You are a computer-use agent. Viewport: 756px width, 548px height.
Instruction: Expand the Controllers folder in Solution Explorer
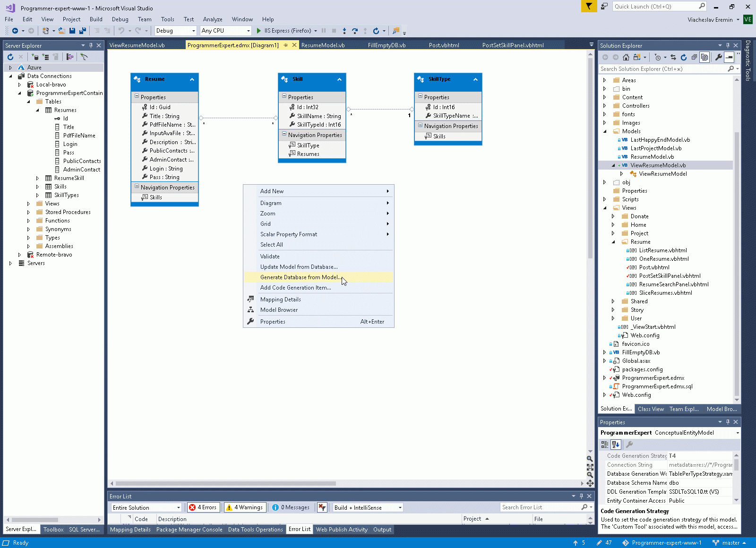604,106
